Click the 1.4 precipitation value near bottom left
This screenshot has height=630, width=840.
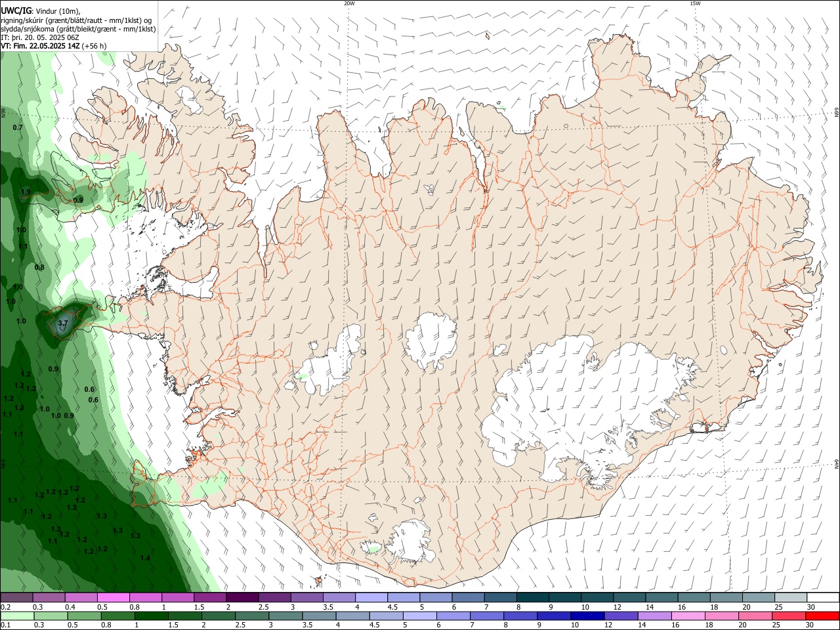145,558
